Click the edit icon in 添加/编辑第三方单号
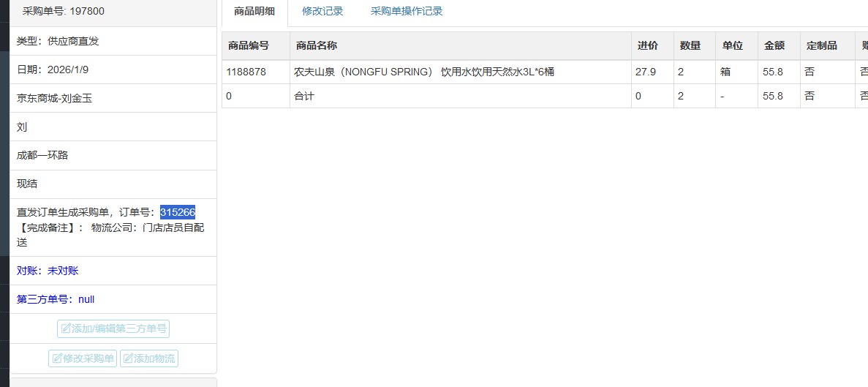The image size is (868, 387). pyautogui.click(x=66, y=329)
